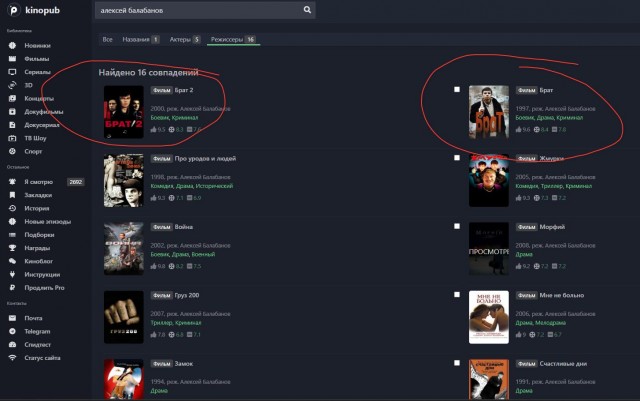
Task: Click the Война poster thumbnail
Action: tap(124, 249)
